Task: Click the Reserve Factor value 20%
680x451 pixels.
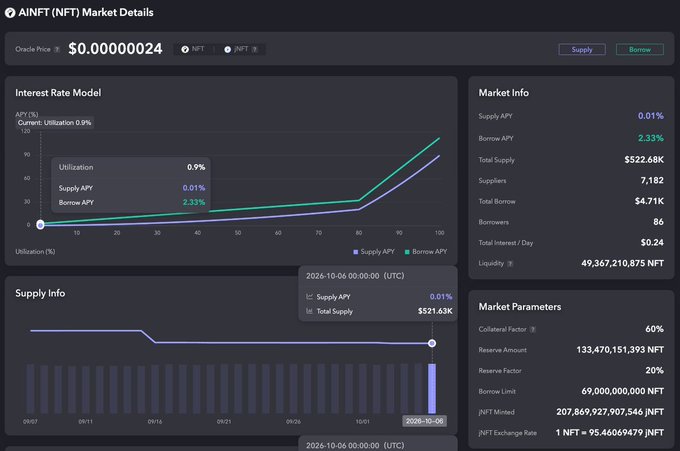Action: coord(654,371)
